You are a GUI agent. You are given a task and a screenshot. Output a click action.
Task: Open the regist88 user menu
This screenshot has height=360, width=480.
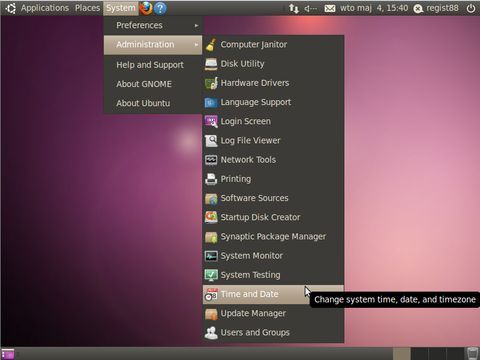coord(436,8)
